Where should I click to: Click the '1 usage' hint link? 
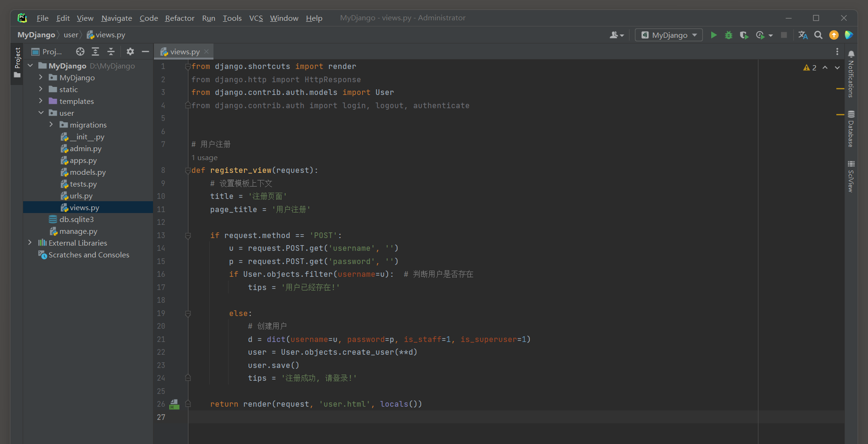204,158
